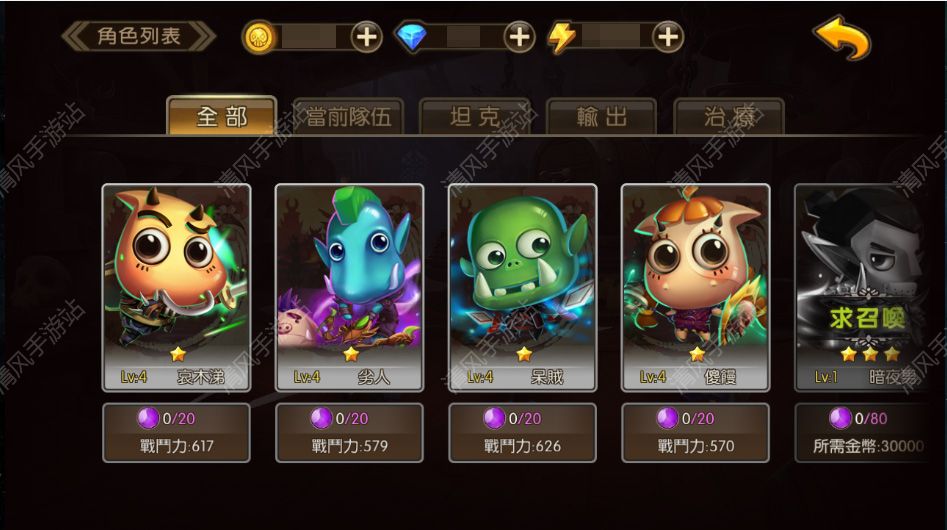Click the yellow lightning energy icon

tap(562, 37)
